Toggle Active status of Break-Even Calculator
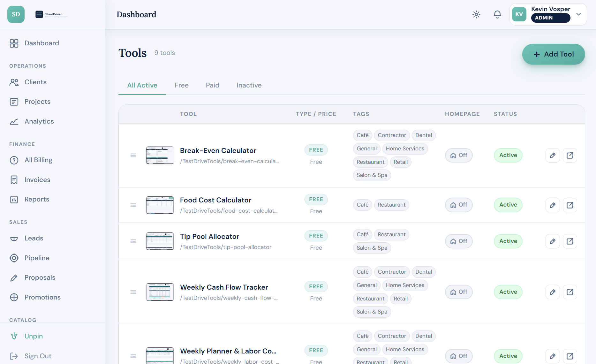Screen dimensions: 596x364 (508, 155)
